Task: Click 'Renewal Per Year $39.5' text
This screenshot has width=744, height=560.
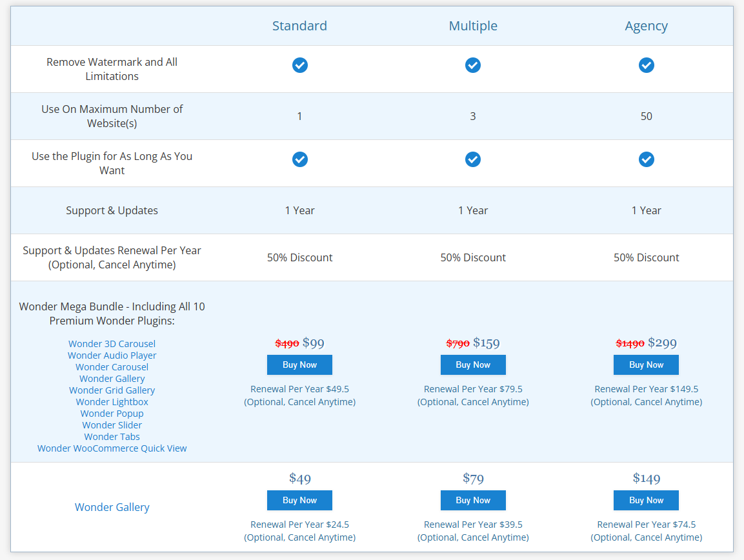Action: click(x=473, y=525)
